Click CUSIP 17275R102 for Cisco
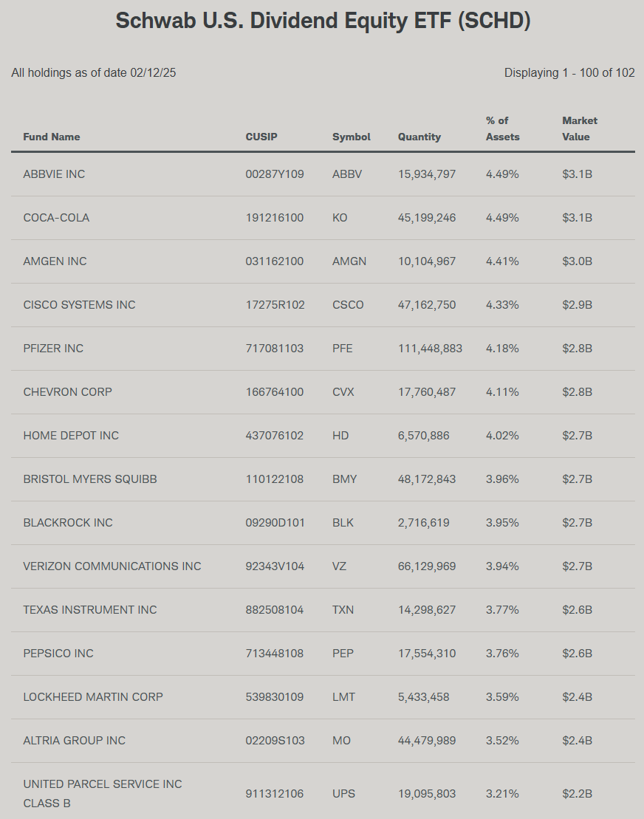Screen dimensions: 644x819 pyautogui.click(x=275, y=304)
